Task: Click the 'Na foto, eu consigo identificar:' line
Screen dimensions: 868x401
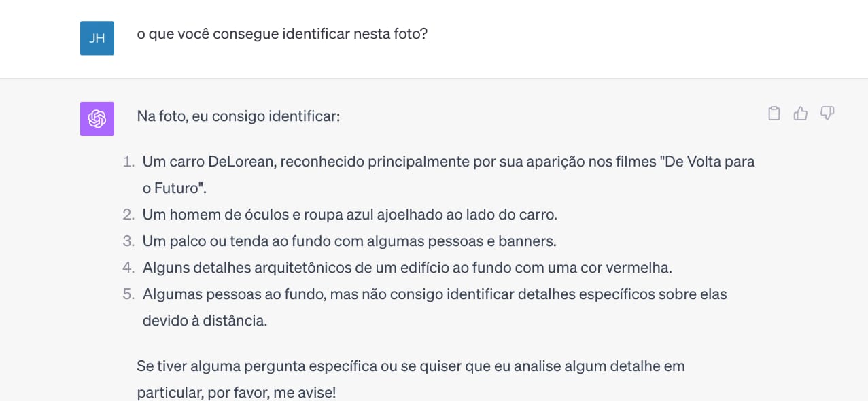Action: coord(238,116)
